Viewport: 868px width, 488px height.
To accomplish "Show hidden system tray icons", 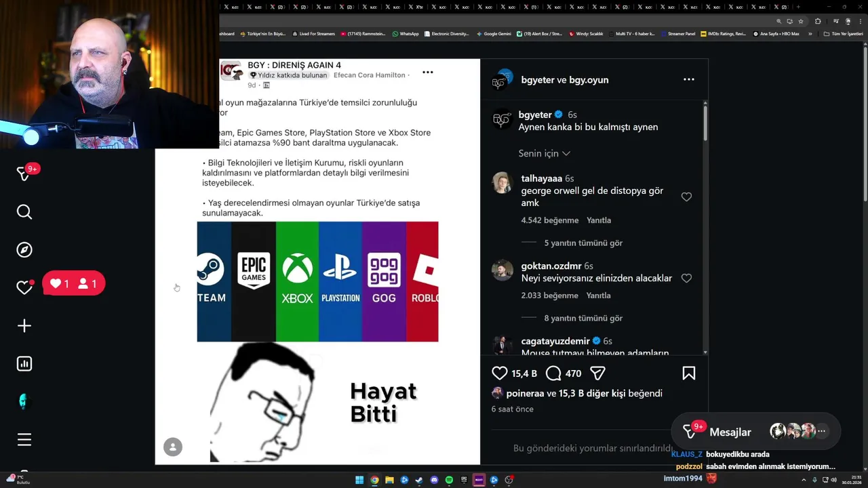I will coord(804,480).
